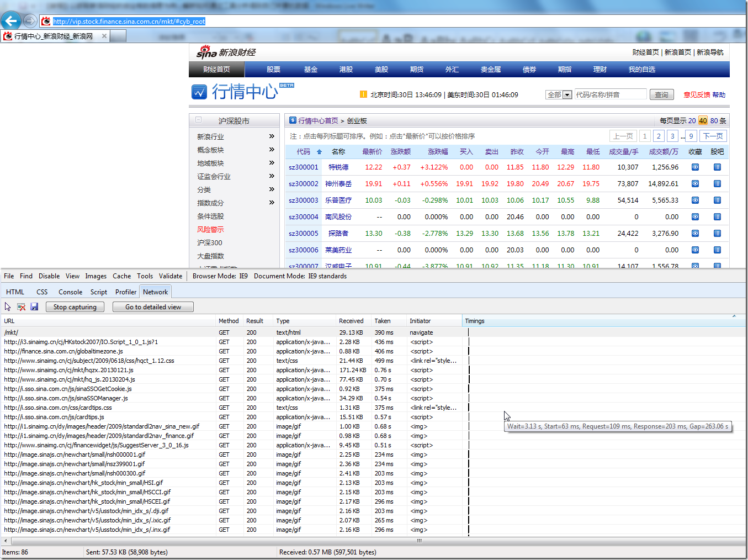Screen dimensions: 748x560
Task: Activate the select element by click pointer tool
Action: point(8,307)
